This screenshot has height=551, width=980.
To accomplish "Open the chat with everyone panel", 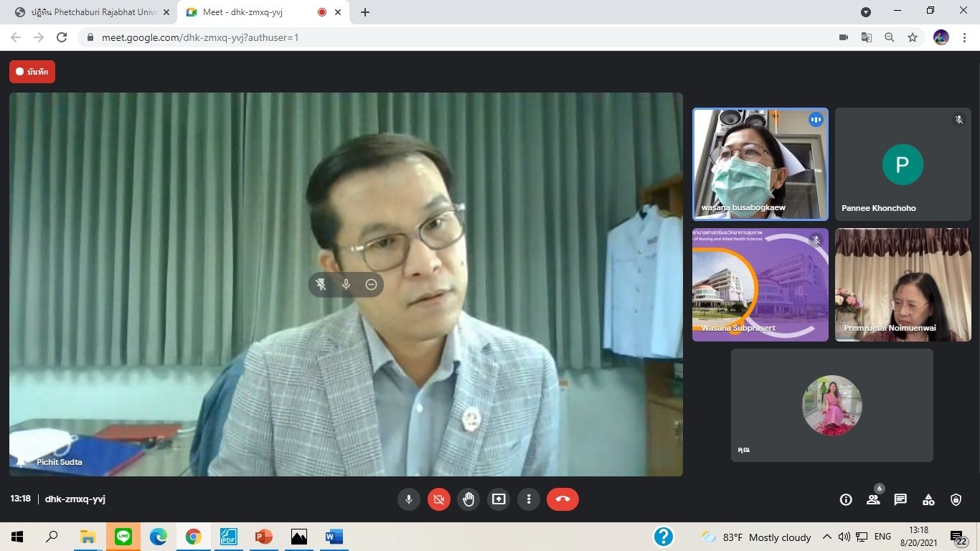I will pos(900,499).
